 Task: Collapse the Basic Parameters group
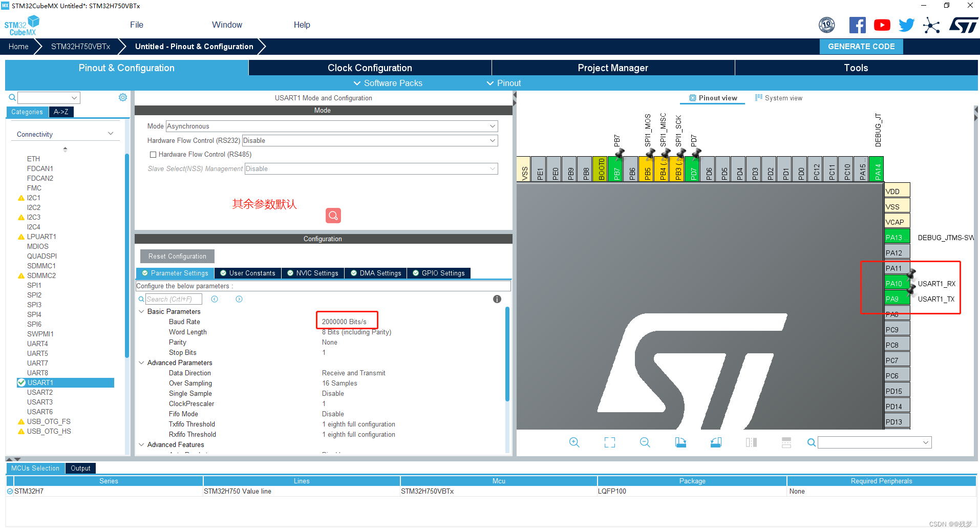pos(142,311)
